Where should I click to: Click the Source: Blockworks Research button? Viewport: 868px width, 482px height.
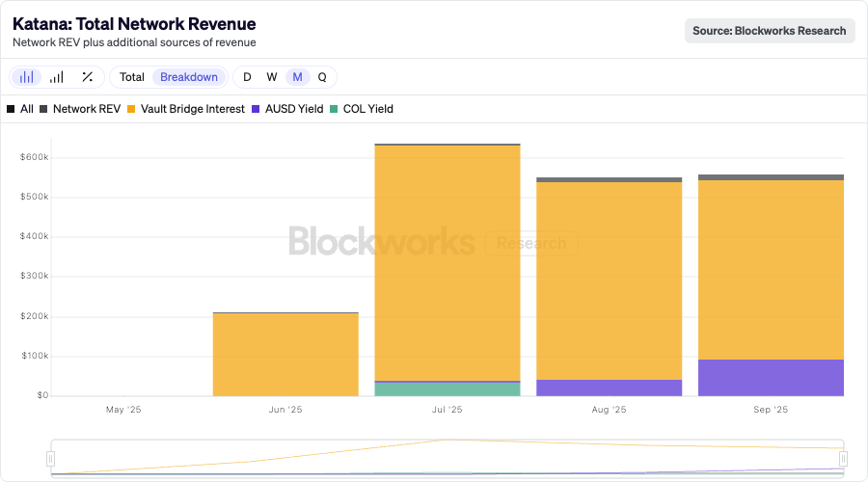pos(770,31)
